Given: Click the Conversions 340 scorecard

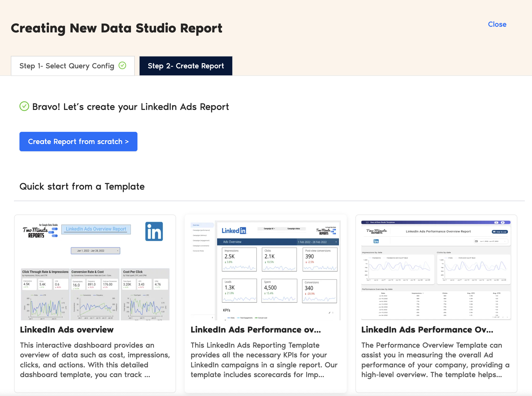Looking at the screenshot, I should click(x=319, y=291).
